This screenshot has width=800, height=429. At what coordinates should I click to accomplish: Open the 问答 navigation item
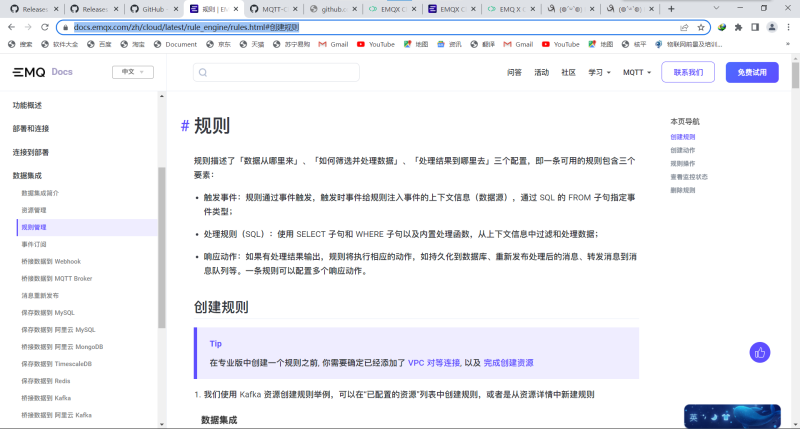(514, 73)
